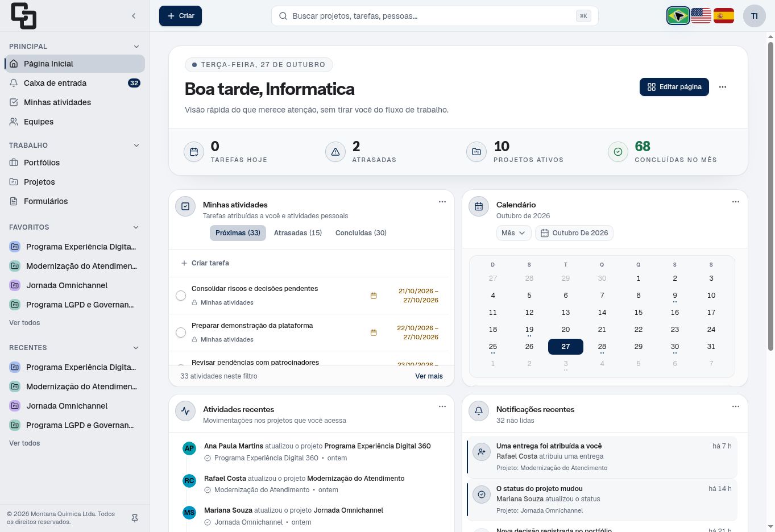The height and width of the screenshot is (532, 775).
Task: Click Ana Paula Martins' AP avatar
Action: pyautogui.click(x=189, y=448)
